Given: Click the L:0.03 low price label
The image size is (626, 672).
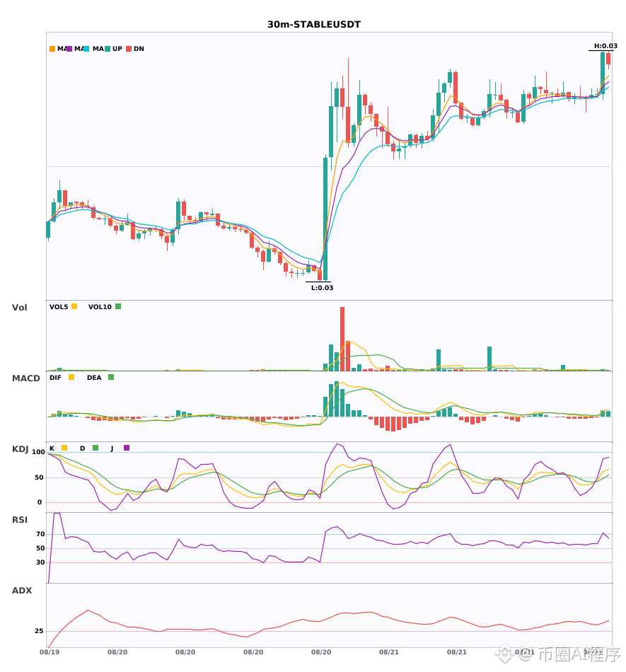Looking at the screenshot, I should [323, 288].
